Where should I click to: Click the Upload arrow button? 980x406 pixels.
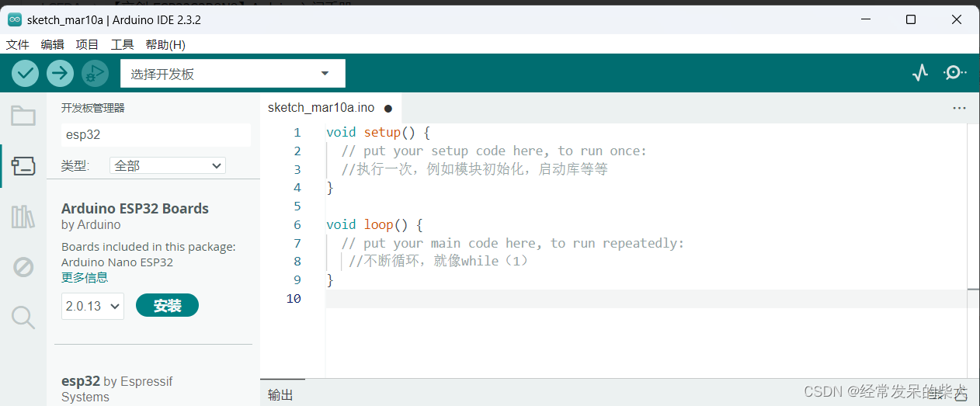60,74
